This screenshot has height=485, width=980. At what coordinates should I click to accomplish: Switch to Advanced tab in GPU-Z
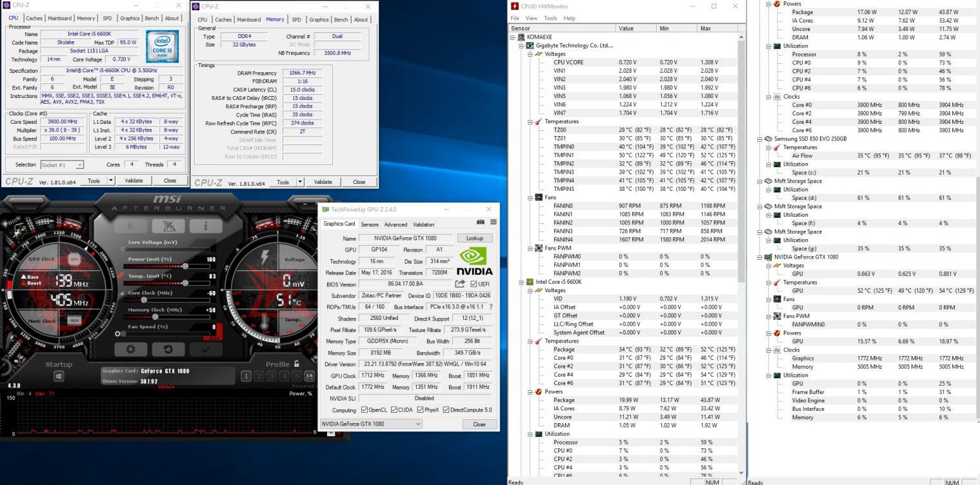pyautogui.click(x=395, y=224)
